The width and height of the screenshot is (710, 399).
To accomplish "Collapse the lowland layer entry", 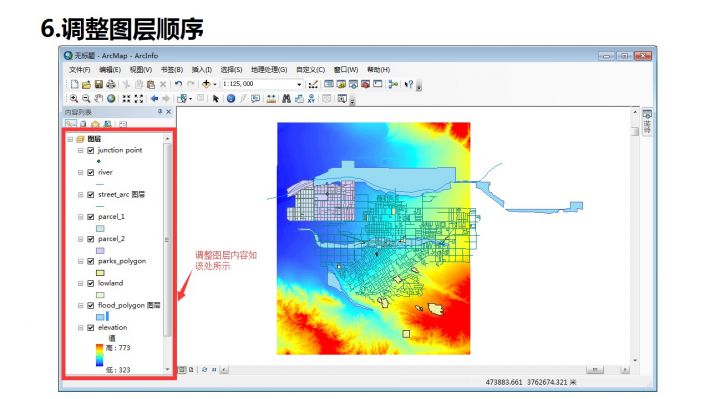I will pyautogui.click(x=81, y=284).
